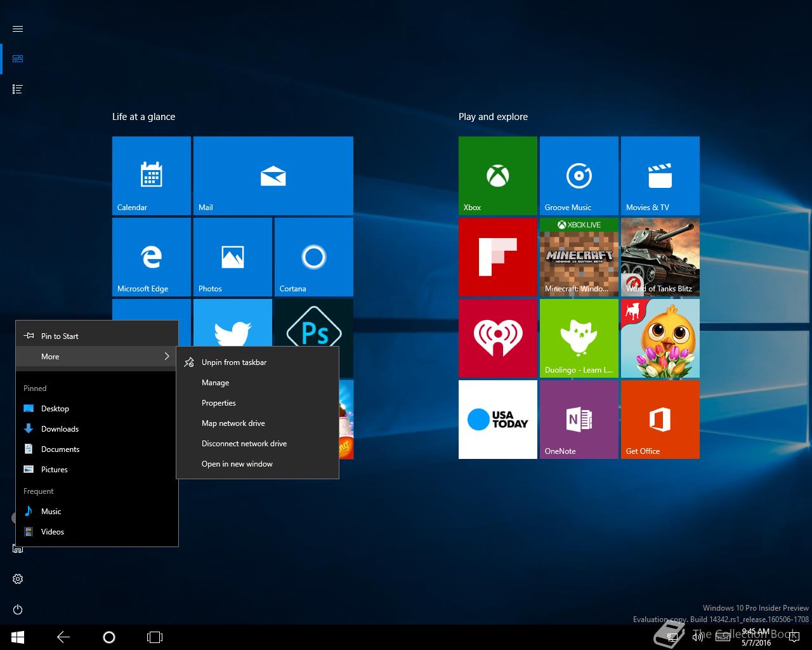Launch the Groove Music tile

click(579, 176)
